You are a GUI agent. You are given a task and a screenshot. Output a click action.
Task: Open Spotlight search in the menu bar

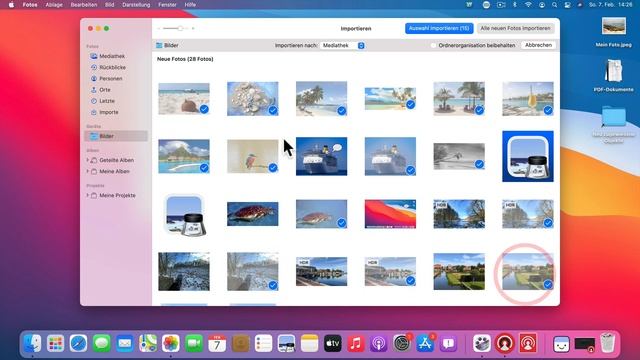(x=554, y=5)
